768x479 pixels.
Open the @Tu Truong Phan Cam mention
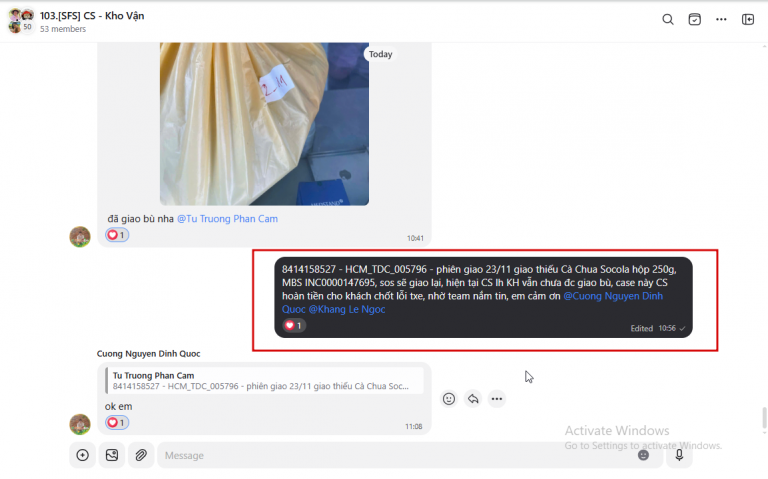pos(227,219)
